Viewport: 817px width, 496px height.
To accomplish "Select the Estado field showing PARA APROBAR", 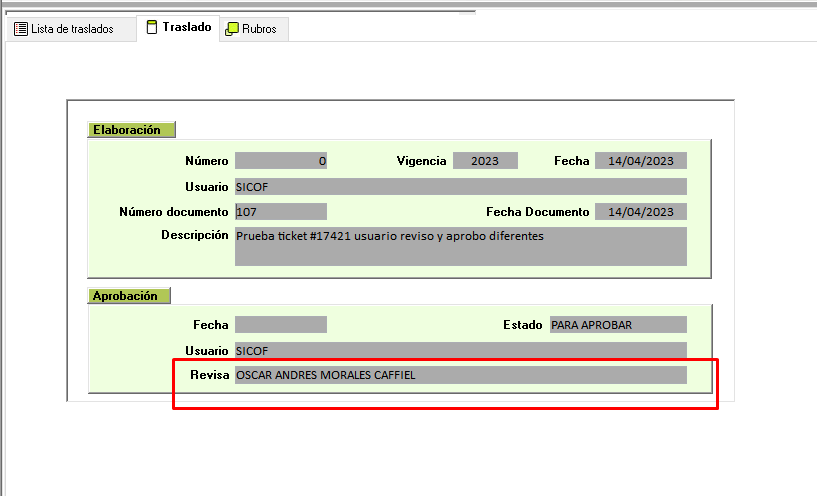I will (618, 324).
